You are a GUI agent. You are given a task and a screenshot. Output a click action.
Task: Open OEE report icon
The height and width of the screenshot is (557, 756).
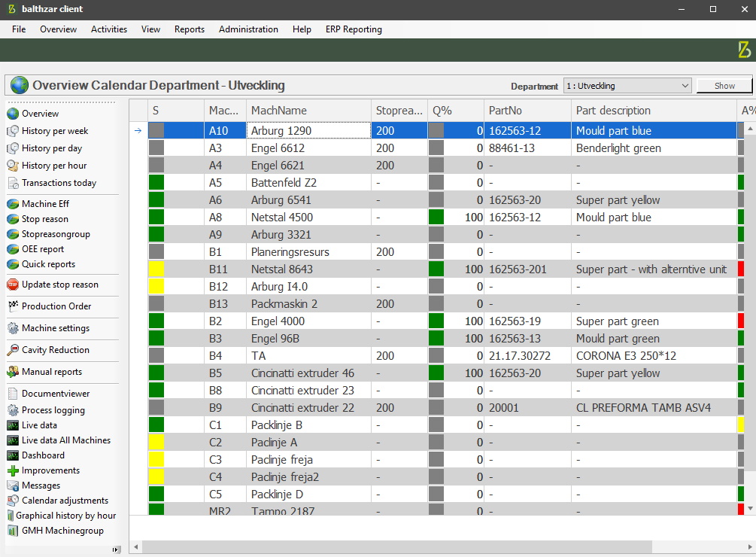pyautogui.click(x=13, y=249)
